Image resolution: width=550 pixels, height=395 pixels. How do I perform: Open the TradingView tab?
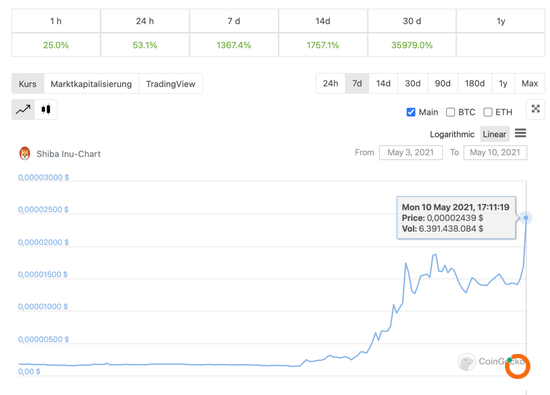[170, 84]
